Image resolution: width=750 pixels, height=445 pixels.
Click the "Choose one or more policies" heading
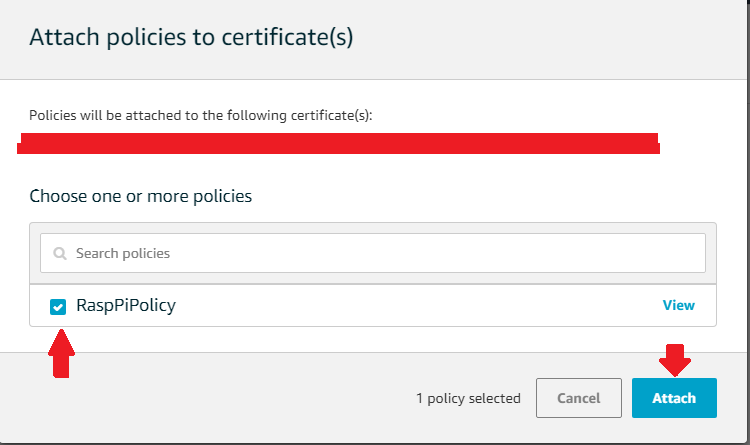pos(140,196)
